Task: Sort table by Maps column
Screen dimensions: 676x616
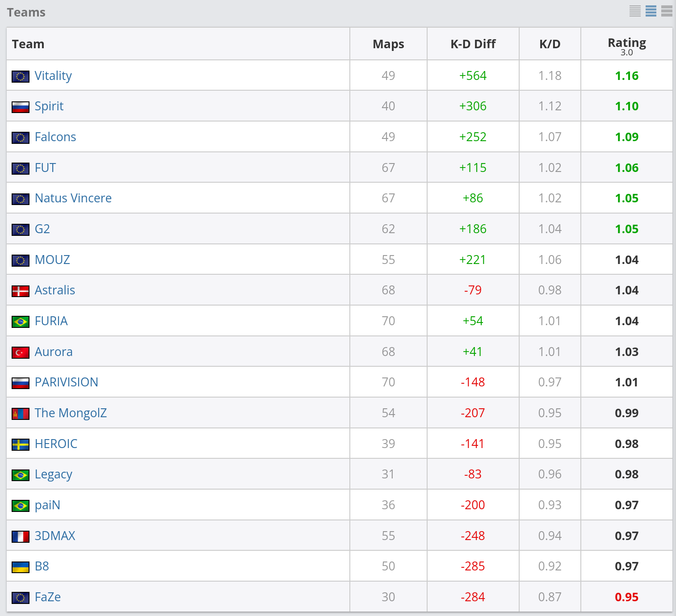Action: 388,44
